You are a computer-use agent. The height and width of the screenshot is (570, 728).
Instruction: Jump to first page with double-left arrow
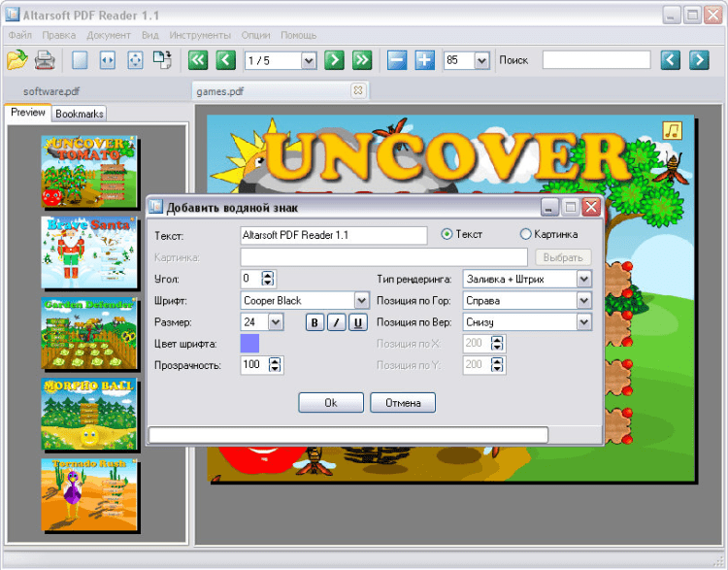(x=198, y=60)
